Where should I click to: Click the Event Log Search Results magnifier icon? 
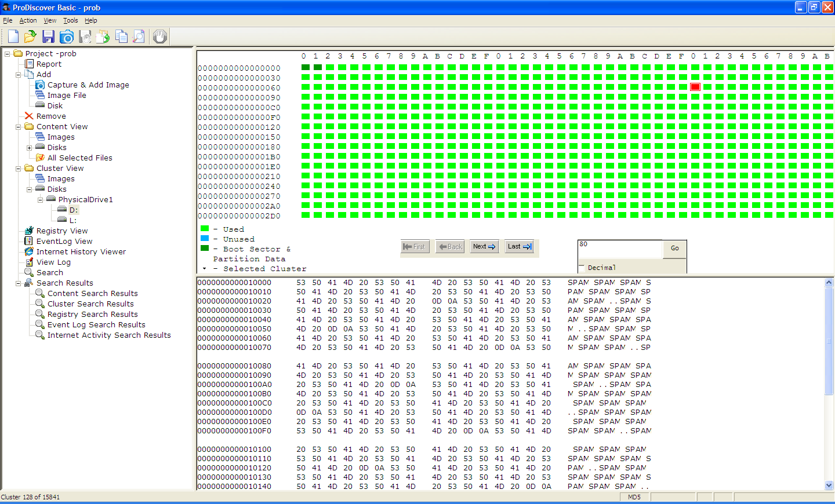40,324
